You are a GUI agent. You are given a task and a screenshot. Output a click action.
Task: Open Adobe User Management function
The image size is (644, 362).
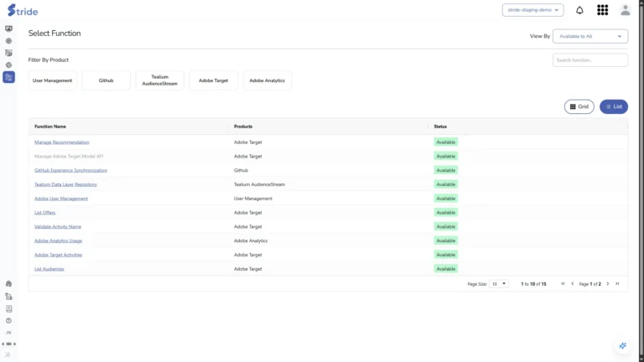pyautogui.click(x=61, y=199)
